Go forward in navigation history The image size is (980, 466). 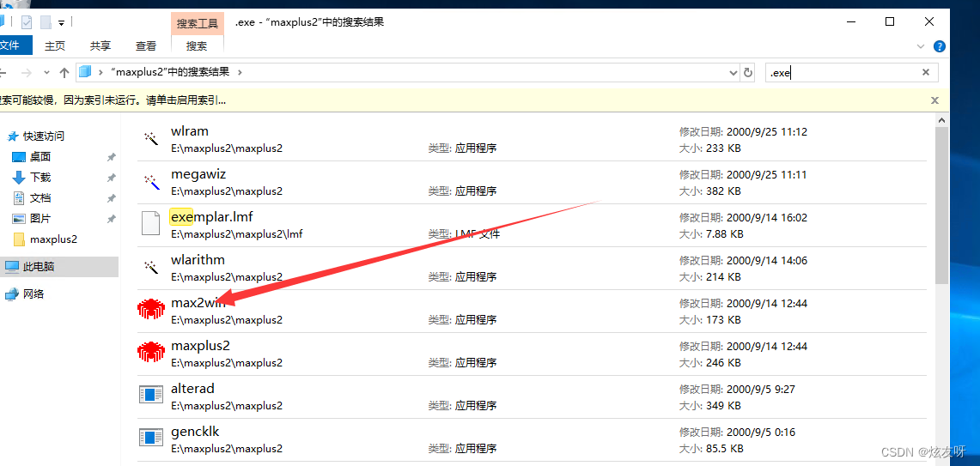27,73
